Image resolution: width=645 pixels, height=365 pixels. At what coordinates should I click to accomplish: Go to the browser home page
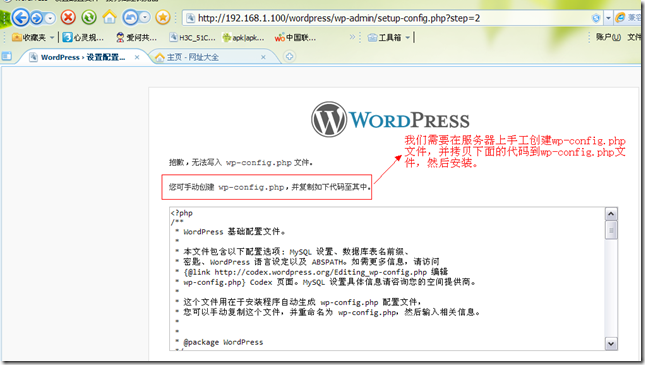109,17
